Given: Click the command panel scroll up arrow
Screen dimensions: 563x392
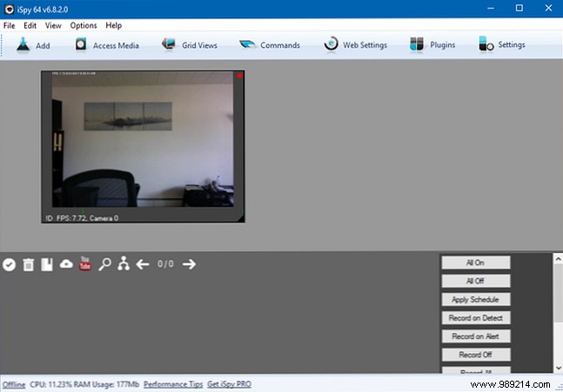Looking at the screenshot, I should pyautogui.click(x=558, y=259).
